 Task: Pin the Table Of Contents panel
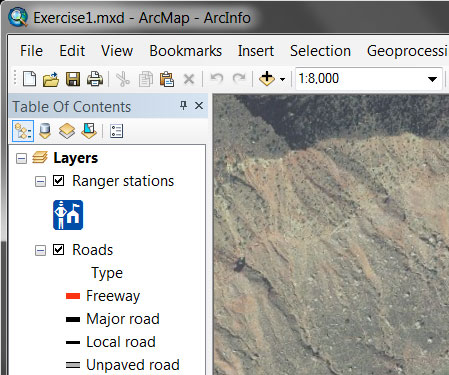[x=183, y=106]
